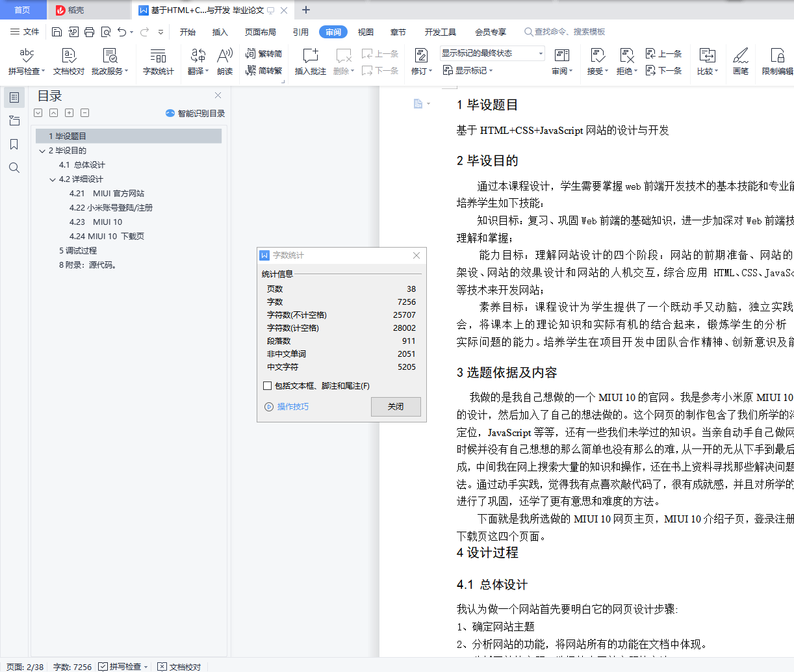Viewport: 794px width, 672px height.
Task: Click the track changes icon
Action: 421,55
